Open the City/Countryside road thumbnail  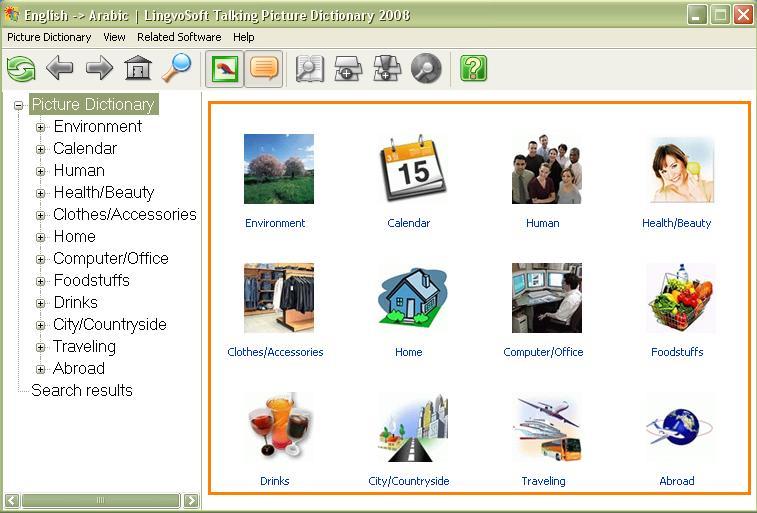[x=413, y=428]
